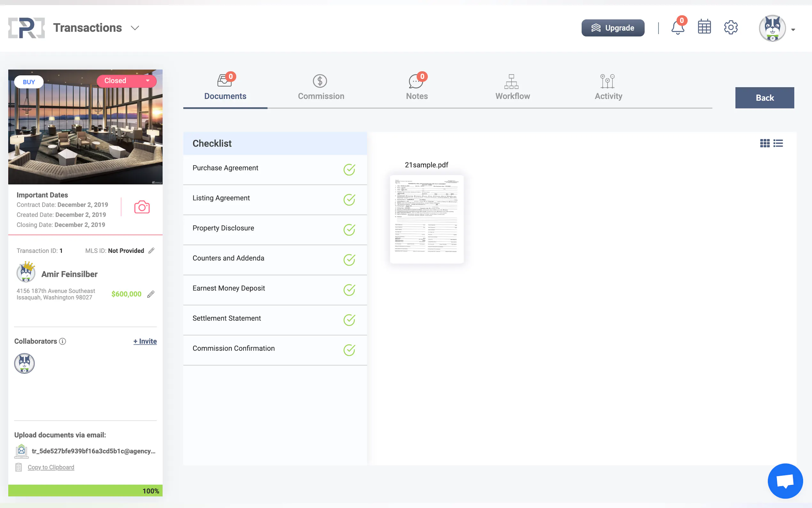812x508 pixels.
Task: Click the Amir Feinsilber name
Action: [x=69, y=274]
